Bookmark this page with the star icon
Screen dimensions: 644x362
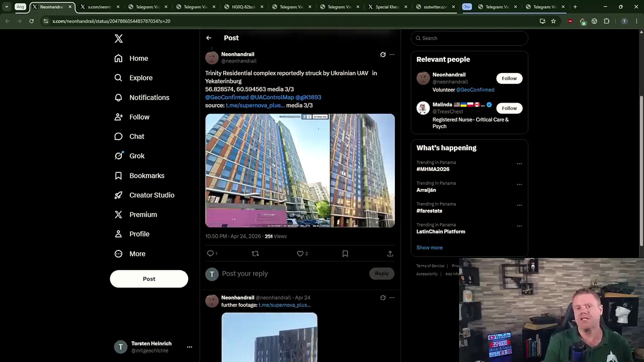click(x=553, y=21)
